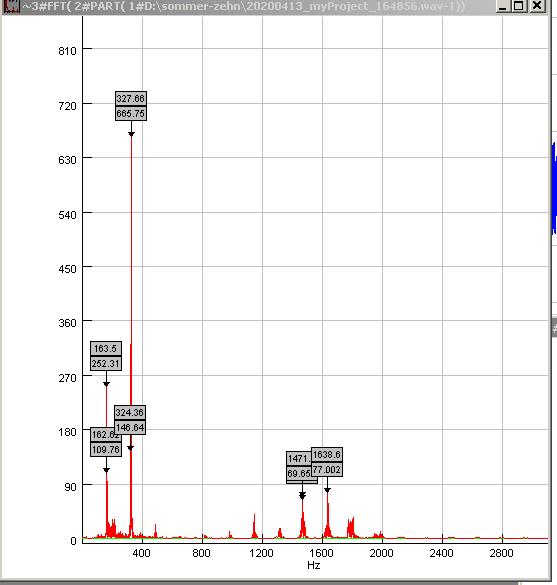Click the red spectral peak near 1800 Hz
The image size is (557, 585).
(351, 527)
